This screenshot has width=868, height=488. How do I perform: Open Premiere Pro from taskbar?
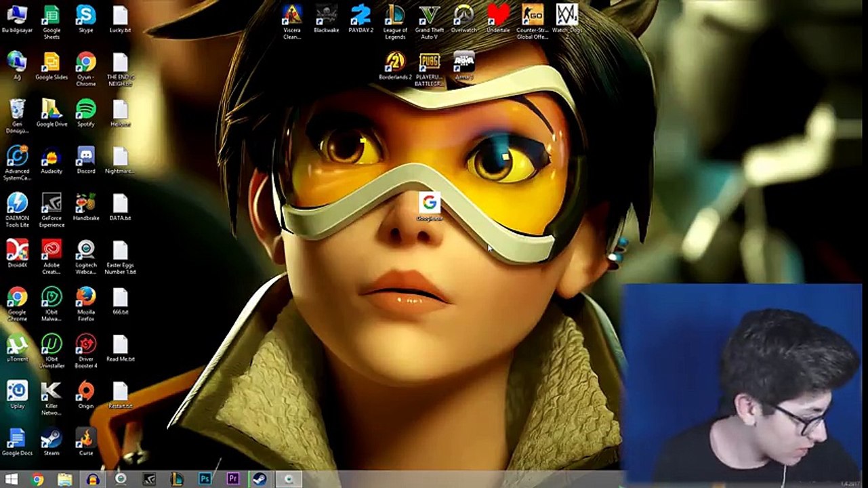pyautogui.click(x=232, y=479)
